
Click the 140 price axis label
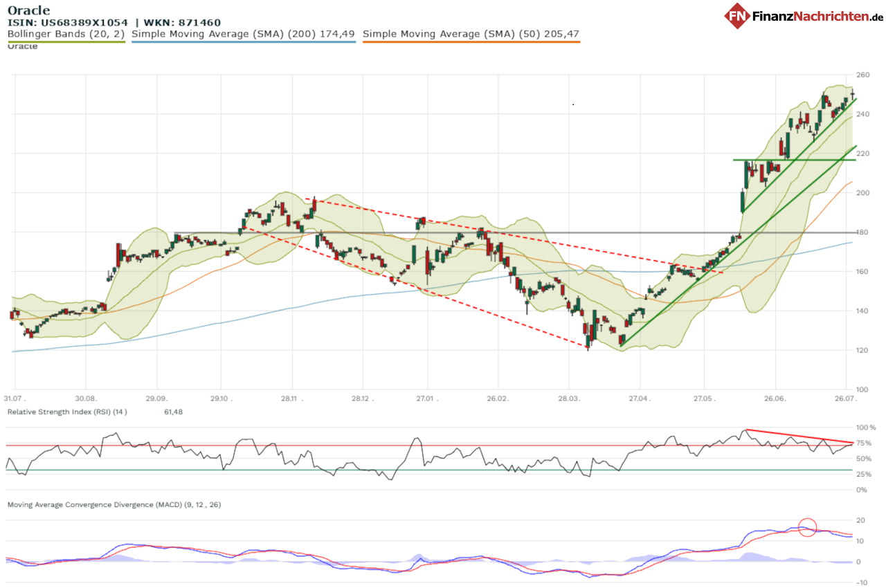[862, 311]
